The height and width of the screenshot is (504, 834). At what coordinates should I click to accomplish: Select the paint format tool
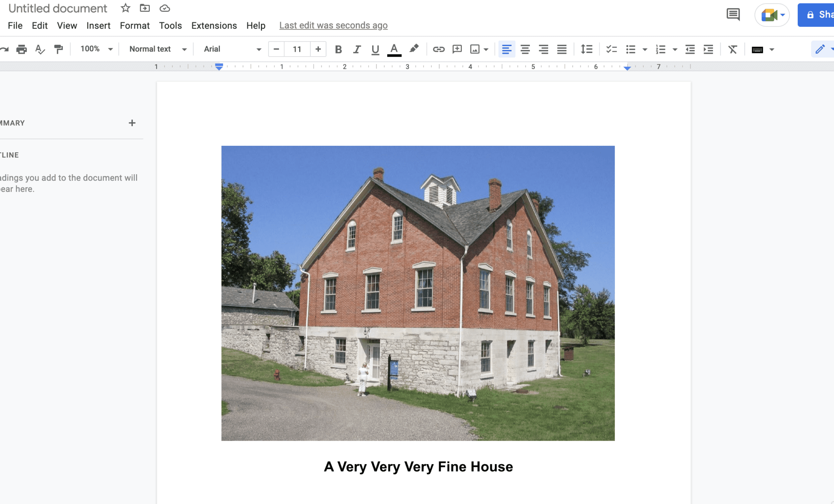(59, 49)
